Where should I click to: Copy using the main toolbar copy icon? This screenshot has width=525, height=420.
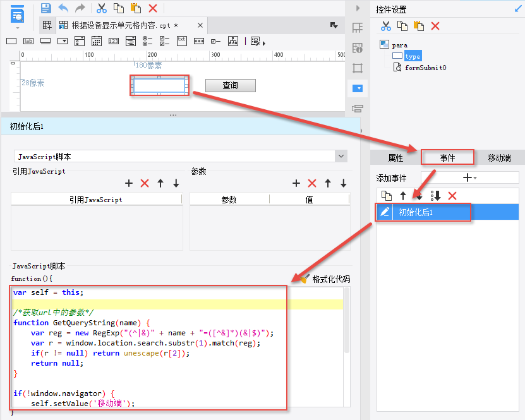pyautogui.click(x=119, y=8)
